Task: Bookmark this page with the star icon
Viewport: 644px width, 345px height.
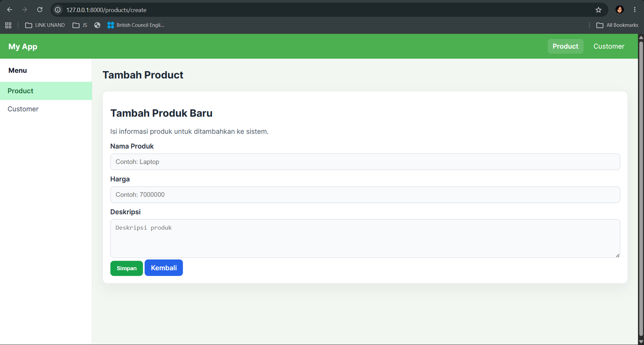Action: 599,10
